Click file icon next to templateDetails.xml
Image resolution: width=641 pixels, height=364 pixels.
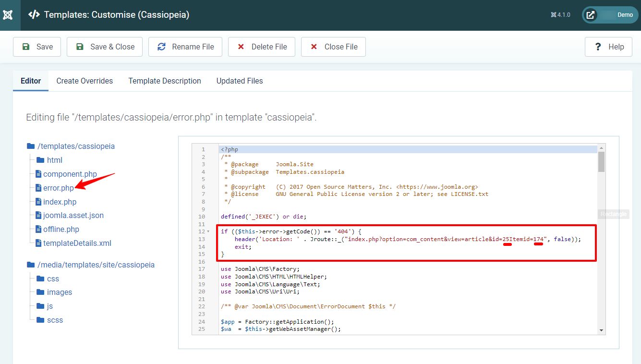[39, 243]
